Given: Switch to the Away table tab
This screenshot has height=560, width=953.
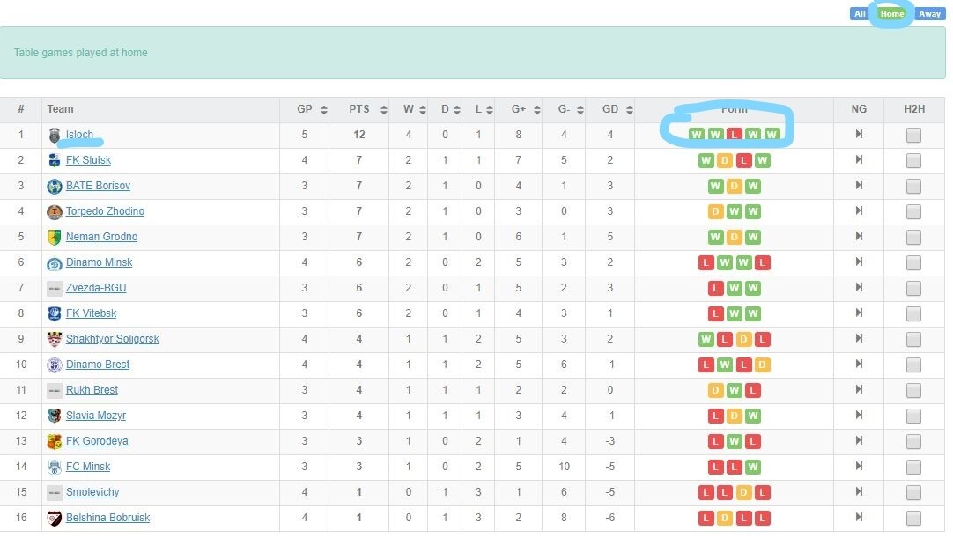Looking at the screenshot, I should point(929,13).
